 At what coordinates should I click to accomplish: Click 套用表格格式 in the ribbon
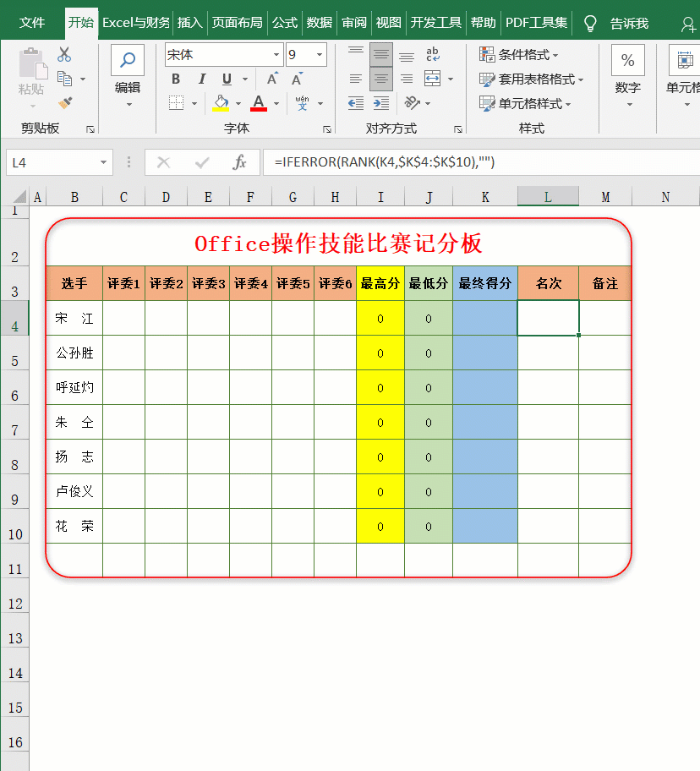[522, 77]
